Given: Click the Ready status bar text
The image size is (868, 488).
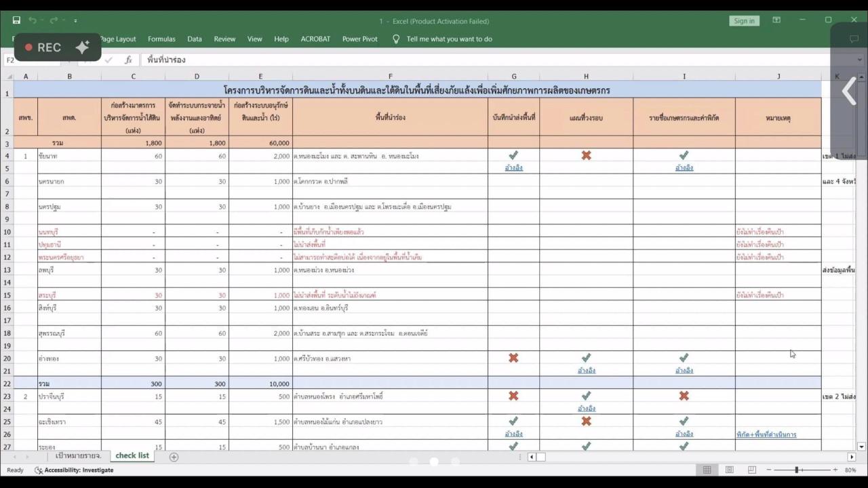Looking at the screenshot, I should pyautogui.click(x=15, y=470).
